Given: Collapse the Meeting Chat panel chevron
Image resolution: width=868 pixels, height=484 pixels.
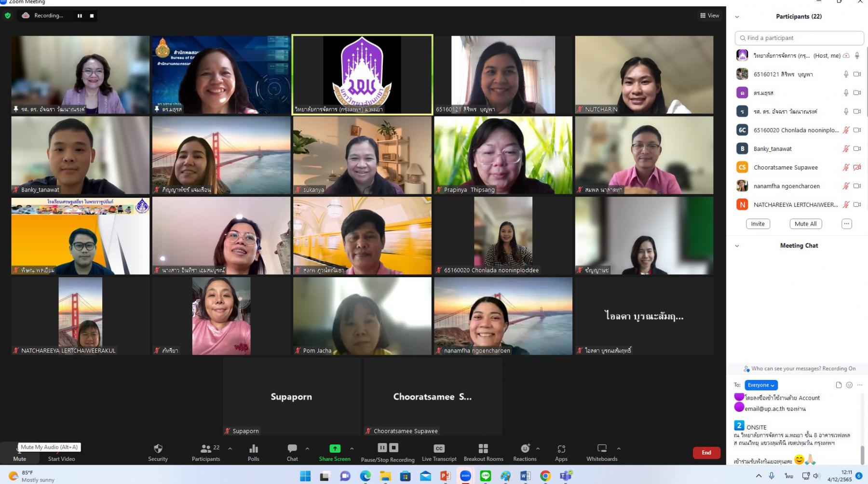Looking at the screenshot, I should click(x=737, y=246).
